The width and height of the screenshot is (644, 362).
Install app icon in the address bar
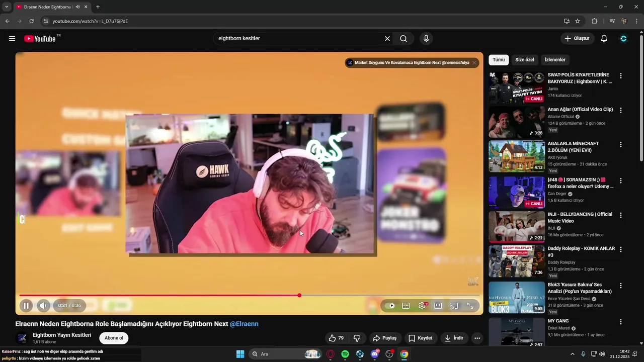point(567,21)
